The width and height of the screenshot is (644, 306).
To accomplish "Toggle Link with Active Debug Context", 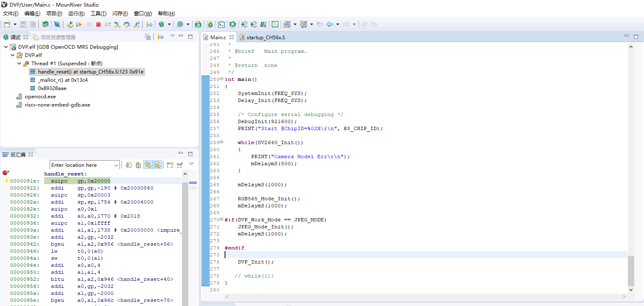I will point(148,165).
